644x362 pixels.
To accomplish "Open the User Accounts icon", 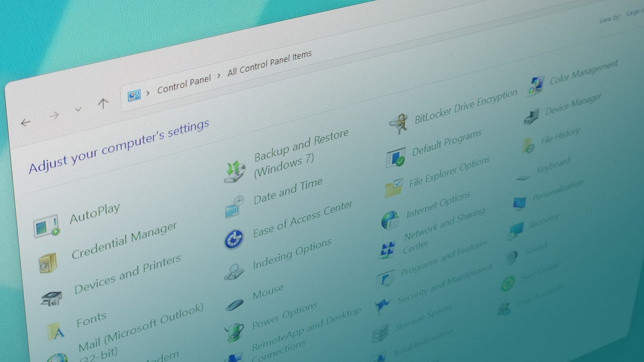I will point(504,309).
